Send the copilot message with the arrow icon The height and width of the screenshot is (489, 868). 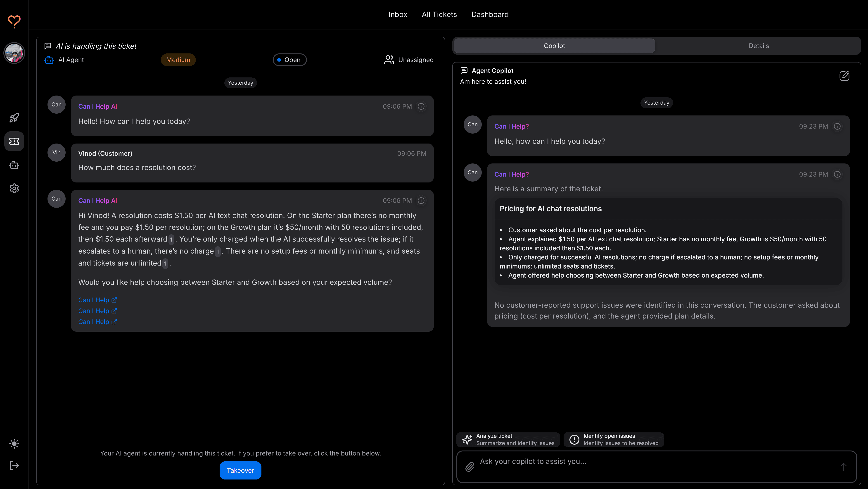(x=843, y=467)
